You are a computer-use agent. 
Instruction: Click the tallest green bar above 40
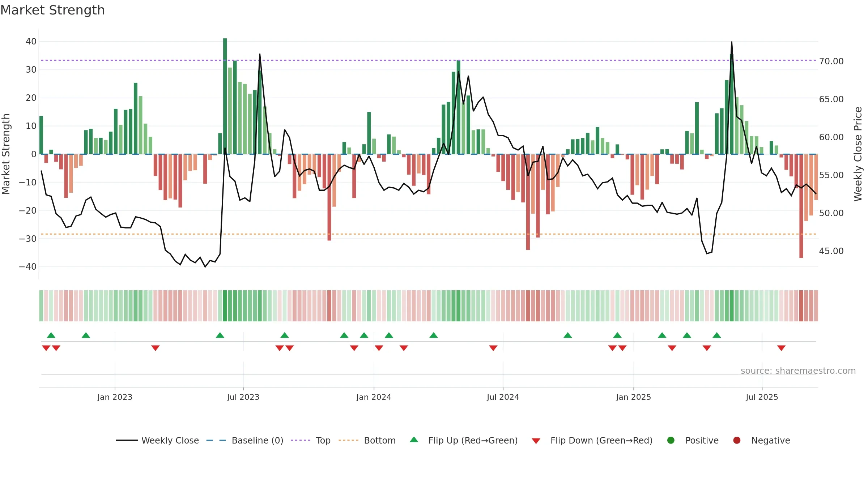pos(225,96)
